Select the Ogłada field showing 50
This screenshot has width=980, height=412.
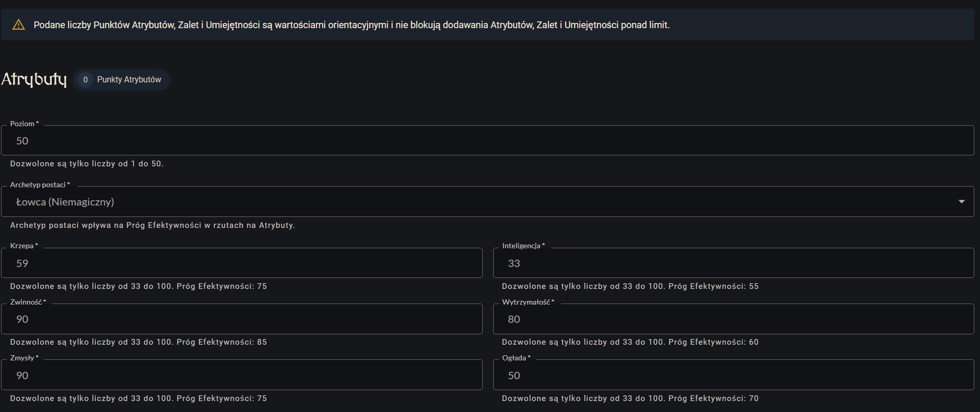[733, 375]
